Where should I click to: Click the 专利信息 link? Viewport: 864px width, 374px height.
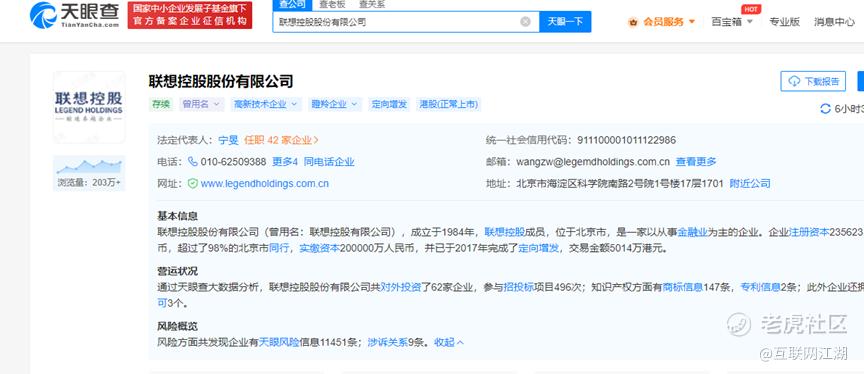[x=760, y=287]
